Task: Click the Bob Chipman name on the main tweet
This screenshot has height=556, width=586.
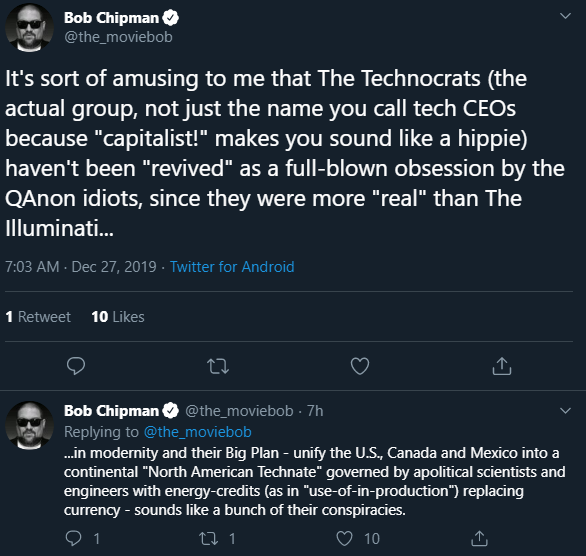Action: (111, 18)
